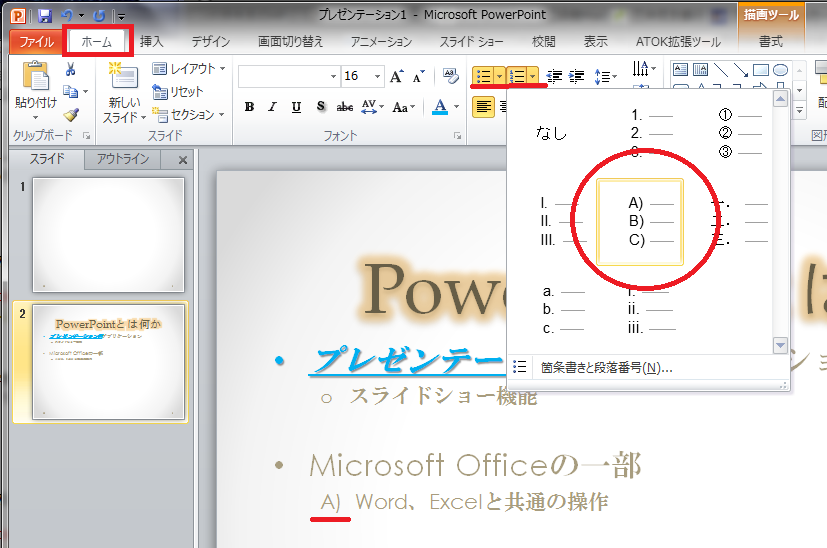827x548 pixels.
Task: Align text left in paragraph group
Action: [x=483, y=107]
